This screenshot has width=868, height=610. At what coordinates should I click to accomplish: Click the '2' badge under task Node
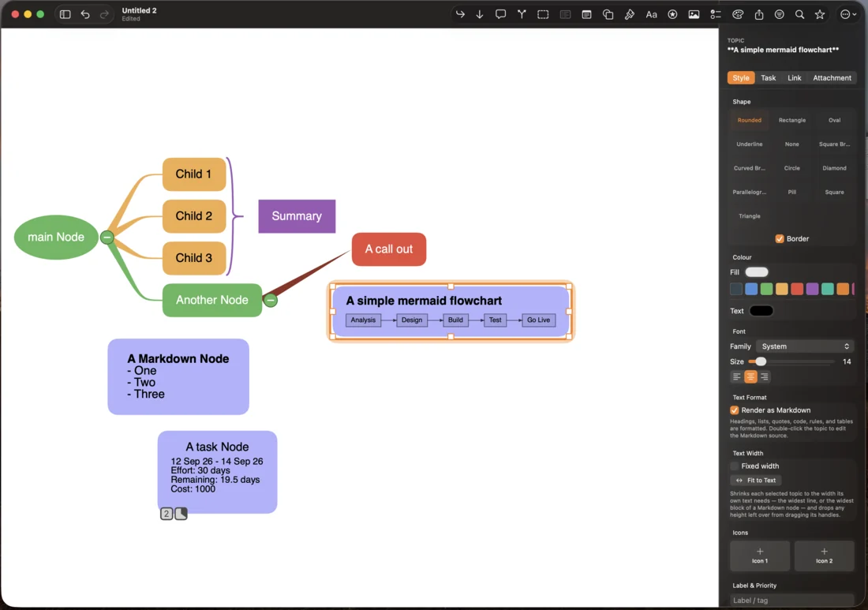pyautogui.click(x=166, y=514)
